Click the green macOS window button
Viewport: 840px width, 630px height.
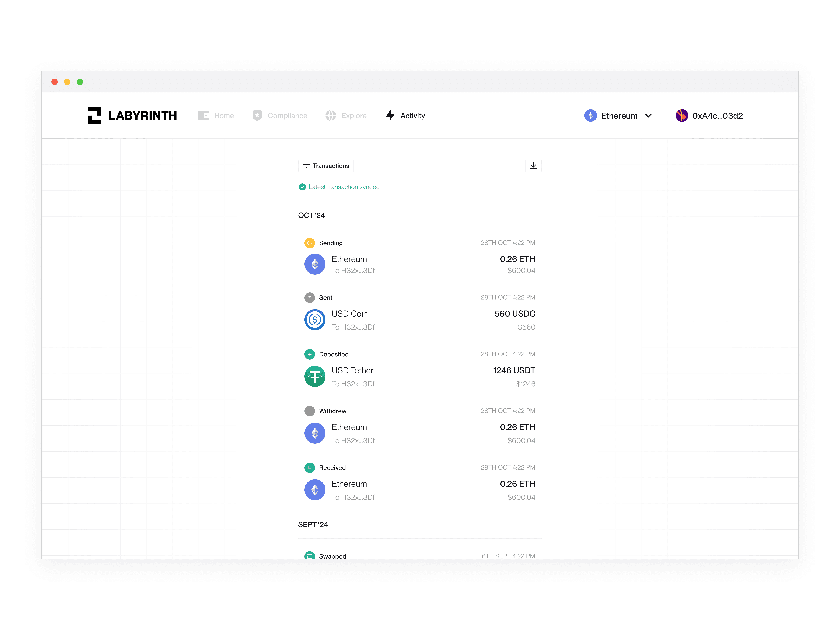(80, 82)
